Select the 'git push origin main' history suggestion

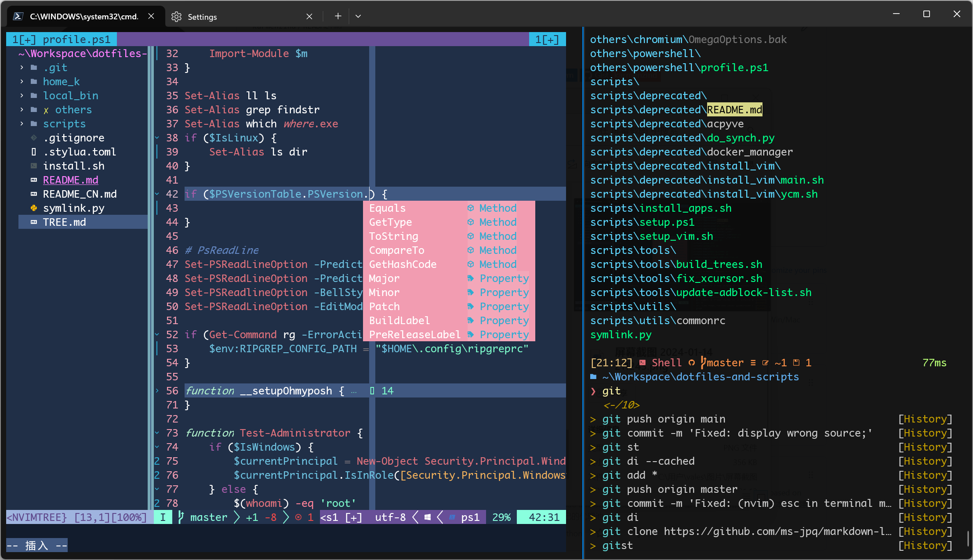[664, 419]
